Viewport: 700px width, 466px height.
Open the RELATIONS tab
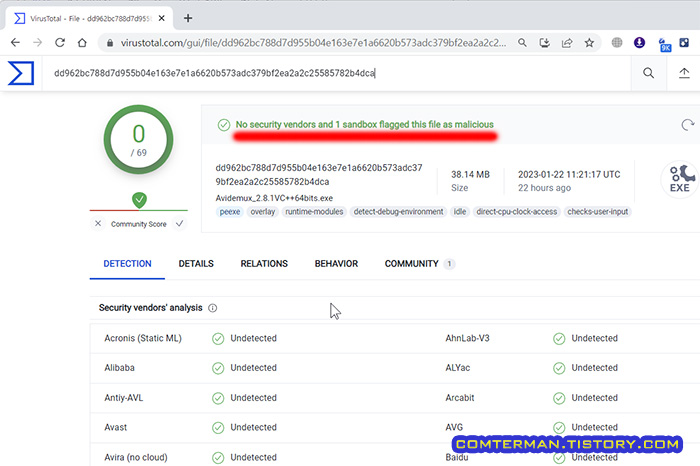point(264,264)
